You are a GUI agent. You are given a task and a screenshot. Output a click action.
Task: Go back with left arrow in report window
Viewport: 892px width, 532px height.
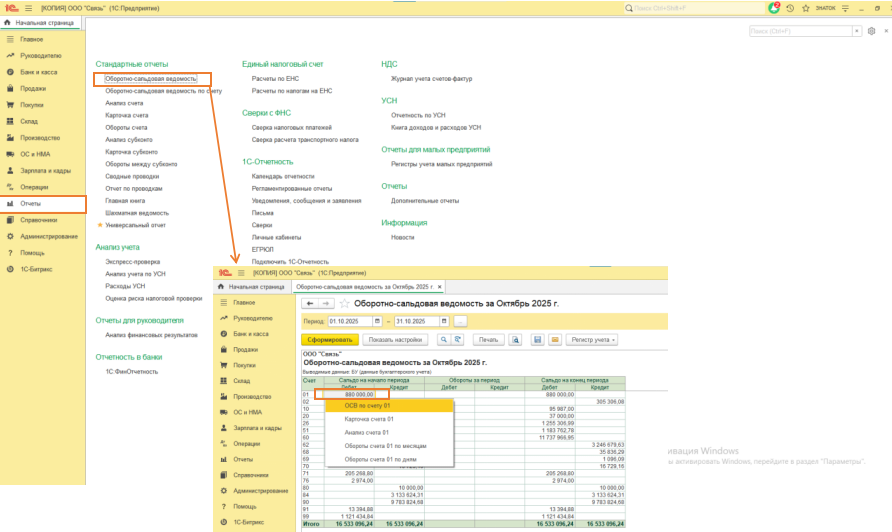click(309, 304)
